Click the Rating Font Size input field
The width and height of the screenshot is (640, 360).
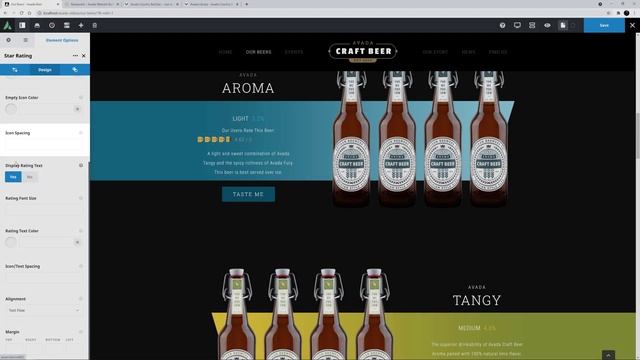[44, 210]
